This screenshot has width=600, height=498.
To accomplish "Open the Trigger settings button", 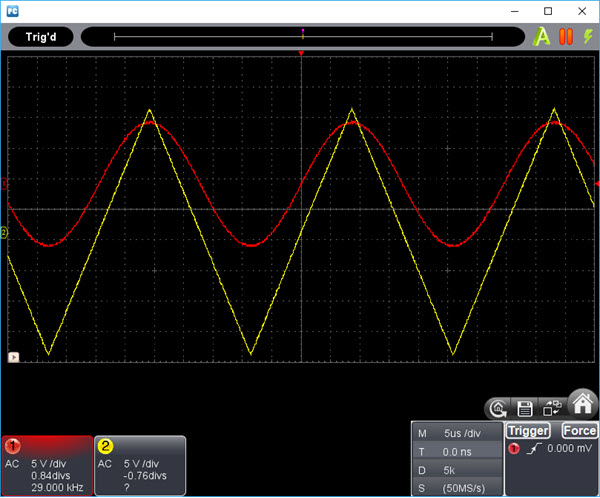I will pyautogui.click(x=528, y=431).
